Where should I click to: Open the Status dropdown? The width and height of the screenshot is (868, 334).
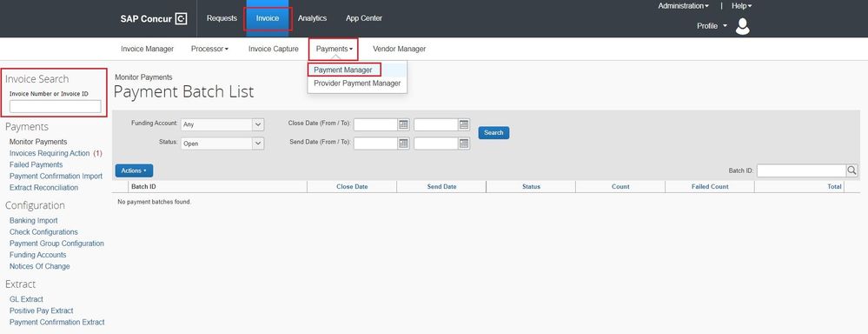[x=222, y=144]
